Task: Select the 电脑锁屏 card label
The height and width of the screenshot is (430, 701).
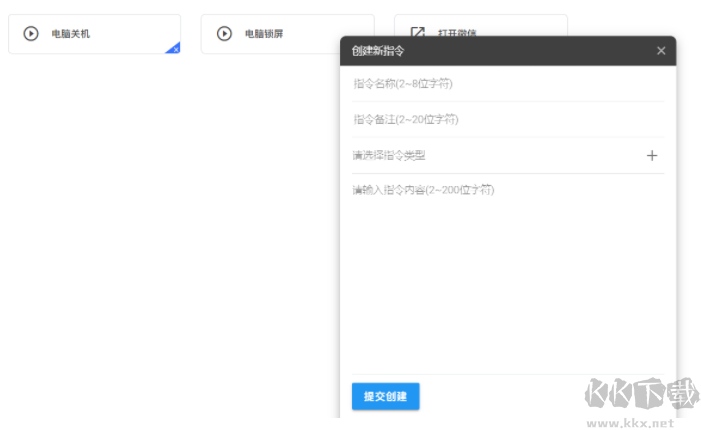Action: click(264, 34)
